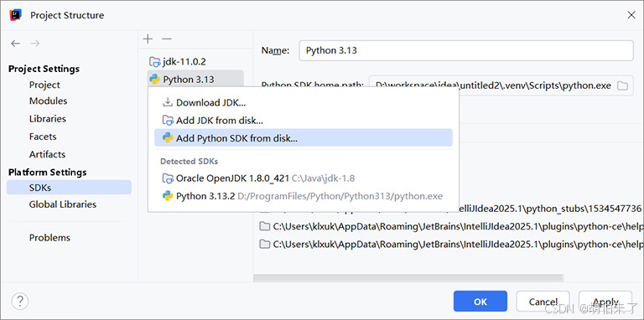Open the Modules settings page

(48, 101)
